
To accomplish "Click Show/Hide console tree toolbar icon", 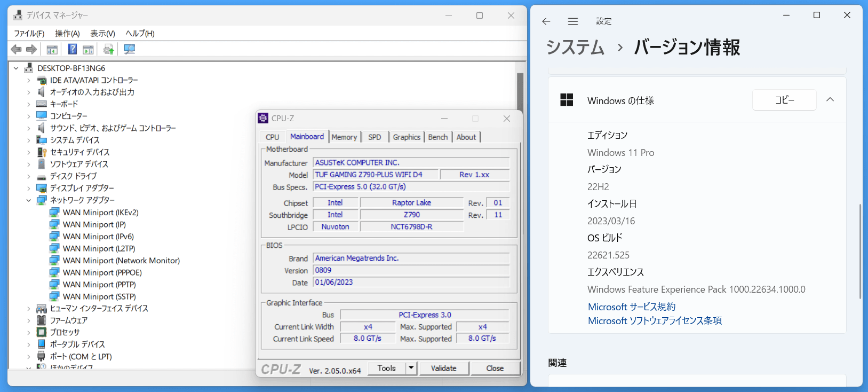I will (x=52, y=50).
